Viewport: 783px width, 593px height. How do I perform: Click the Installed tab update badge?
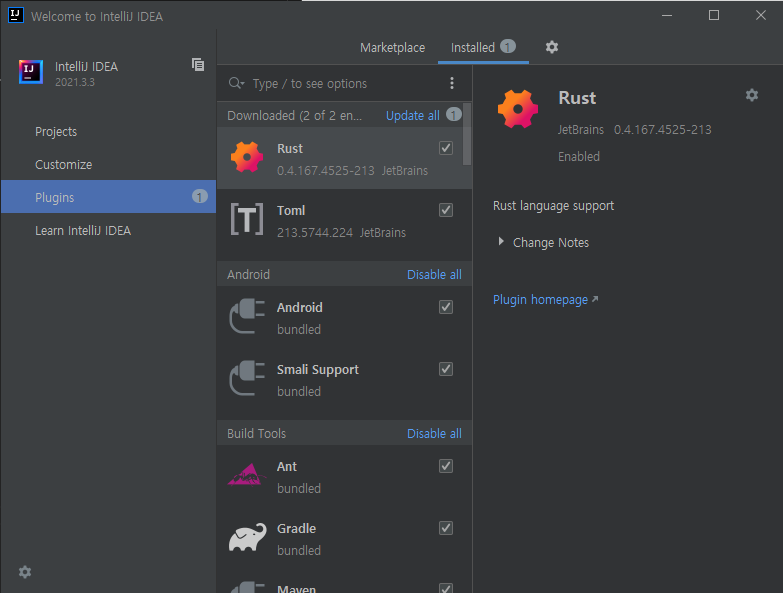[x=508, y=46]
